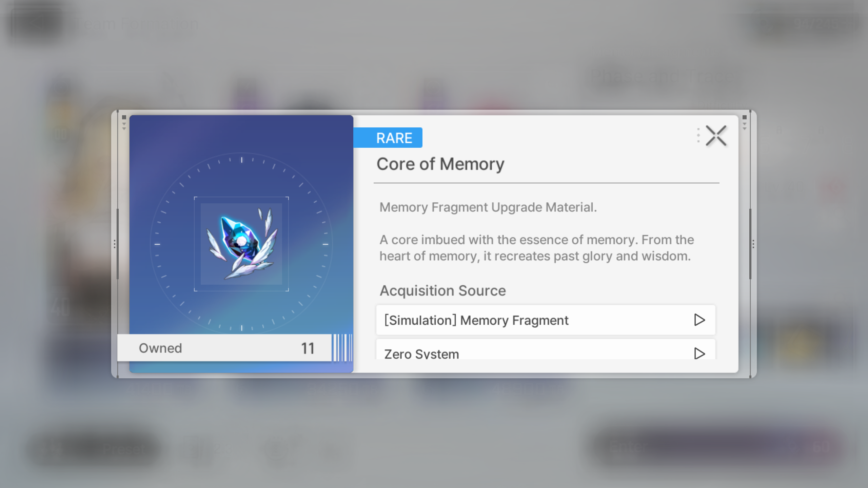This screenshot has height=488, width=868.
Task: Click the Memory Fragment Upgrade Material text
Action: click(488, 207)
